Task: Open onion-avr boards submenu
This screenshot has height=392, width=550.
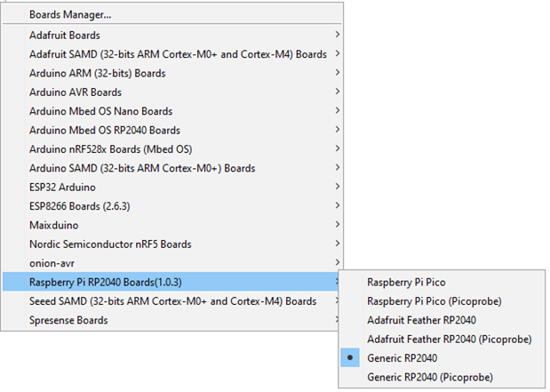Action: coord(172,262)
